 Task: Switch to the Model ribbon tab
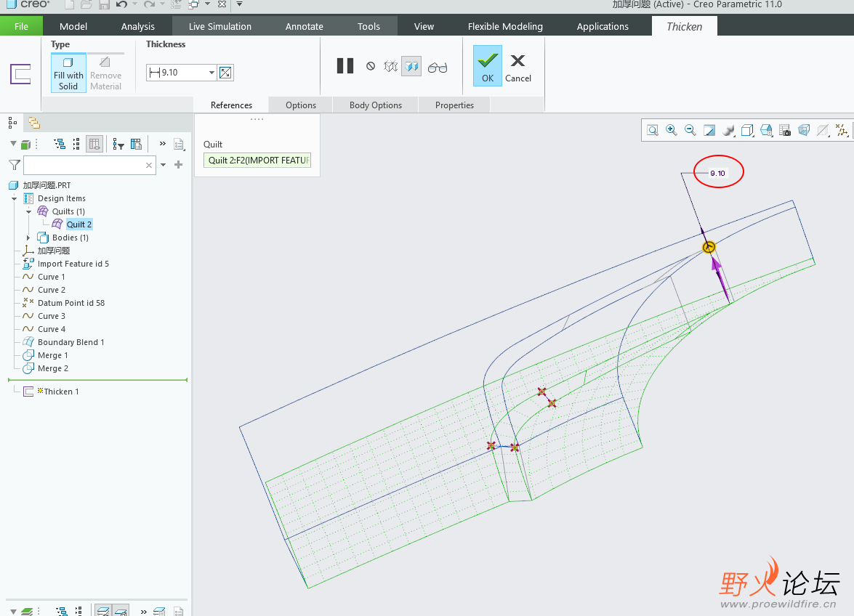click(x=73, y=26)
